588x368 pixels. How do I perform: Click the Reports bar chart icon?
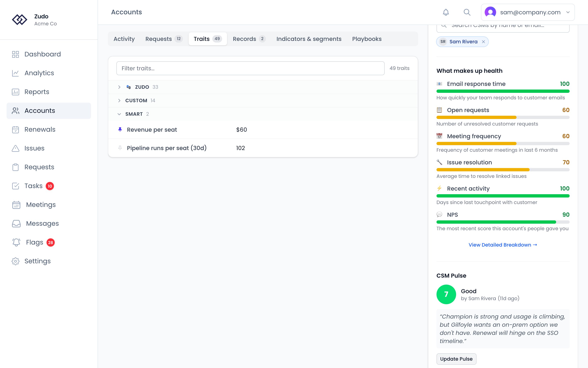coord(16,92)
